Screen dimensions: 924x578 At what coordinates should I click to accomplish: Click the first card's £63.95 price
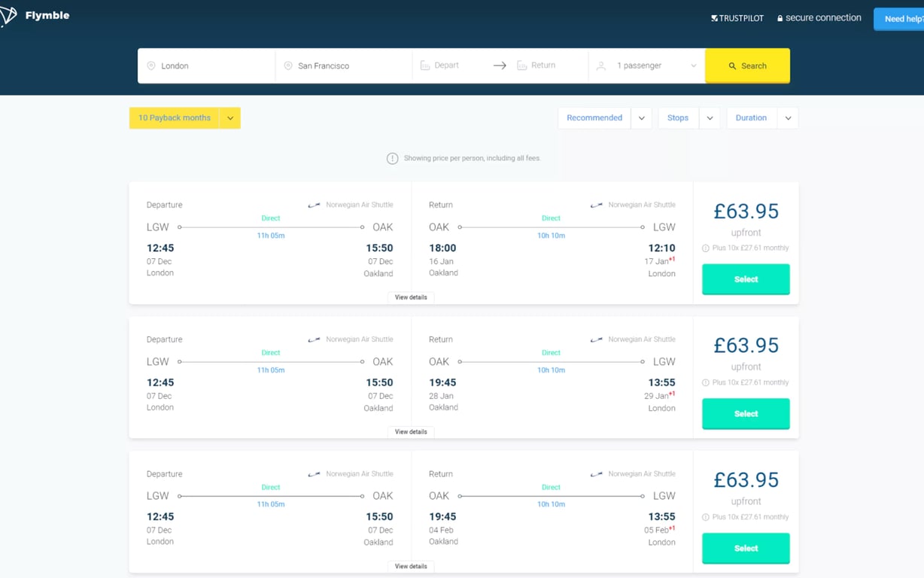[746, 211]
